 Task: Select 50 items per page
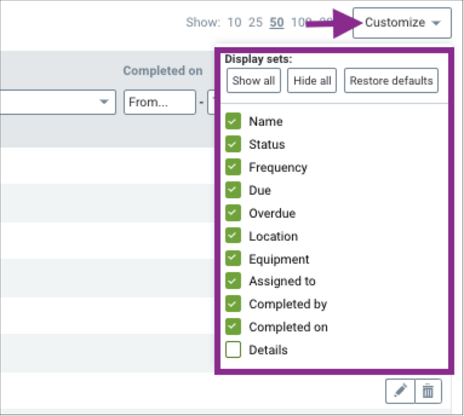coord(277,22)
